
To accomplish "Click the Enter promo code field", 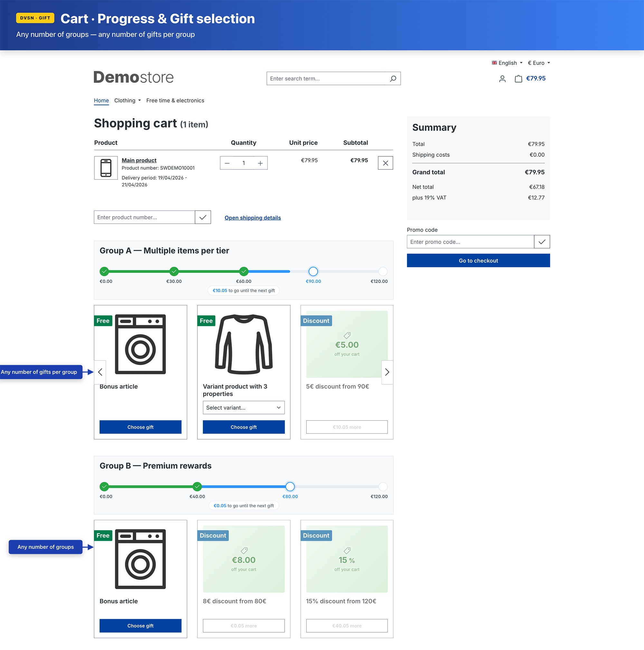I will tap(470, 242).
